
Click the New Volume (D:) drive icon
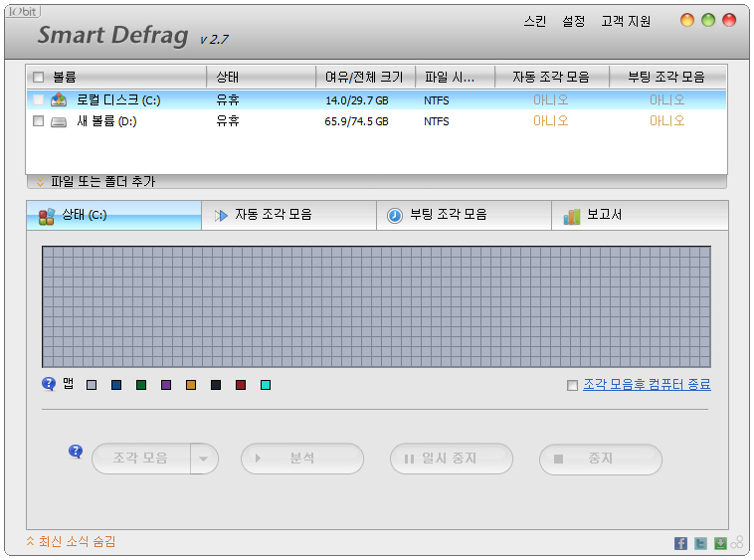point(59,121)
